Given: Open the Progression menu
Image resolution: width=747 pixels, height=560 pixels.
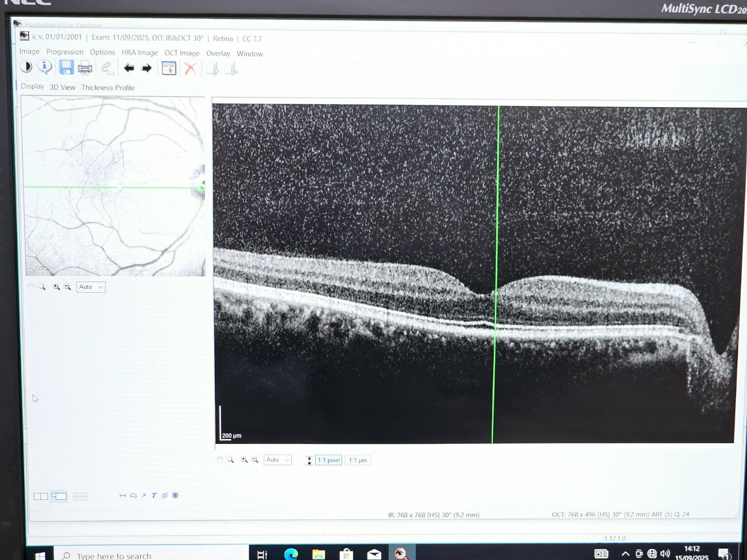Looking at the screenshot, I should (65, 52).
